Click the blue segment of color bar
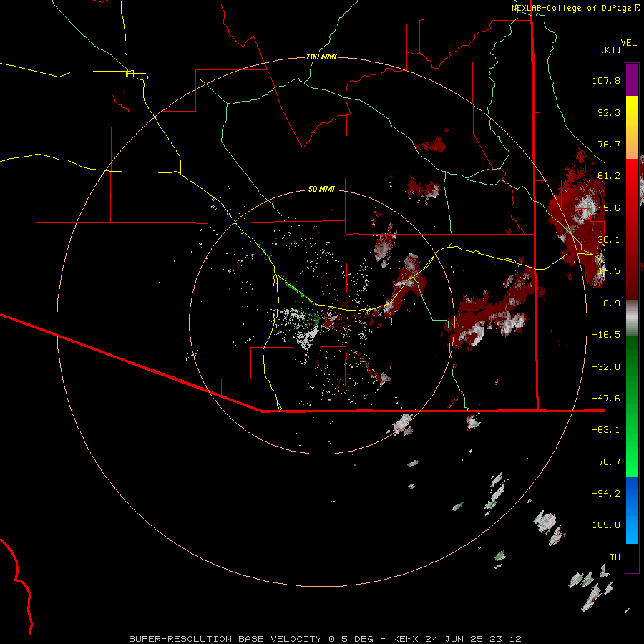The height and width of the screenshot is (644, 644). coord(632,510)
